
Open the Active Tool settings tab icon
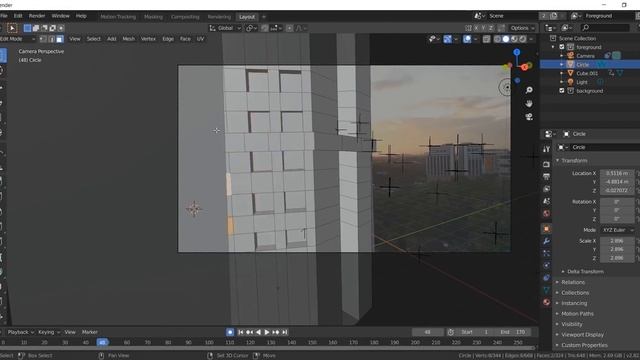[x=546, y=149]
